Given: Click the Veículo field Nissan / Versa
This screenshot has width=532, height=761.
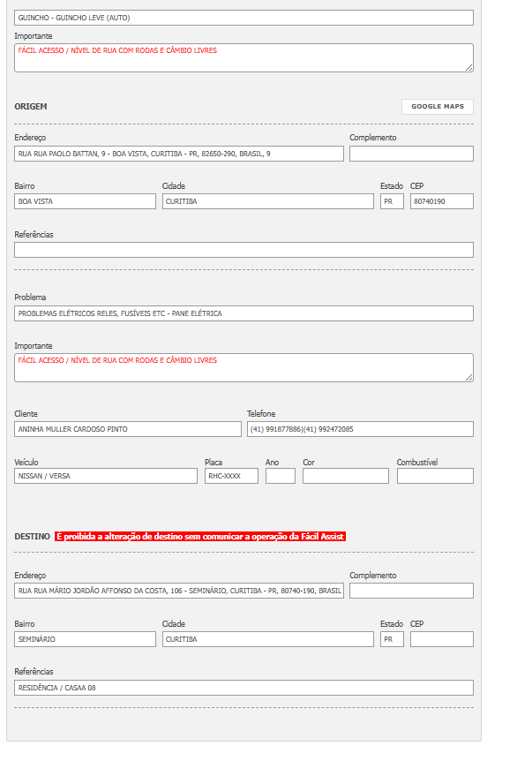Looking at the screenshot, I should [106, 476].
